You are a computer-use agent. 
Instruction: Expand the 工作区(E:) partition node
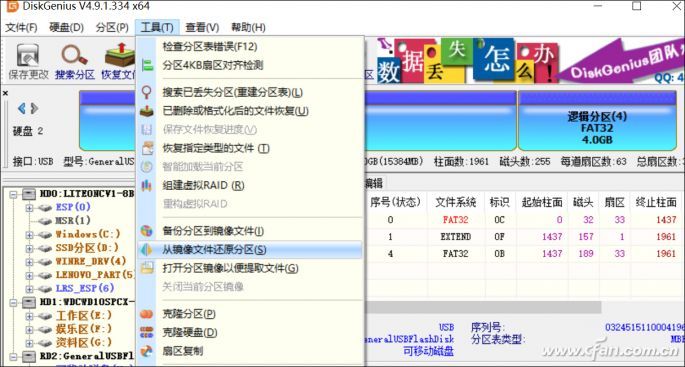(29, 315)
